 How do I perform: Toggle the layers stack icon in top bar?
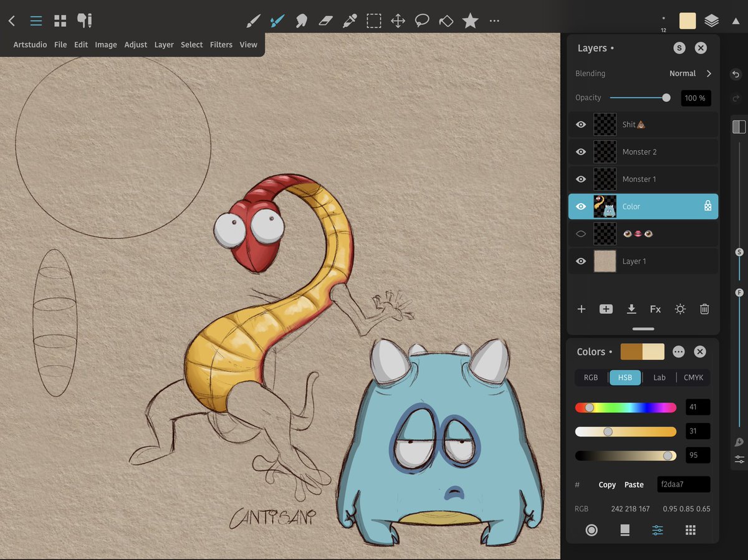point(711,21)
